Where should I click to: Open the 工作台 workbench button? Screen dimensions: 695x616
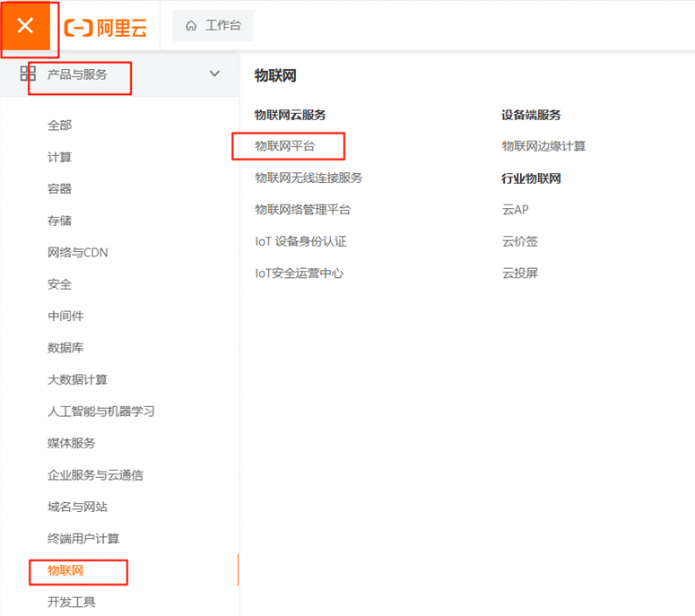click(213, 26)
